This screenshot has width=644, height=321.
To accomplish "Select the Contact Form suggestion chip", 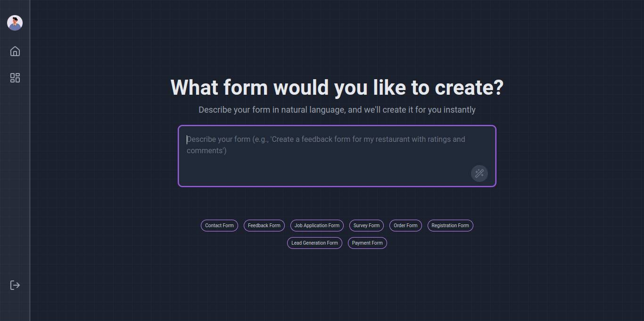I will 219,226.
